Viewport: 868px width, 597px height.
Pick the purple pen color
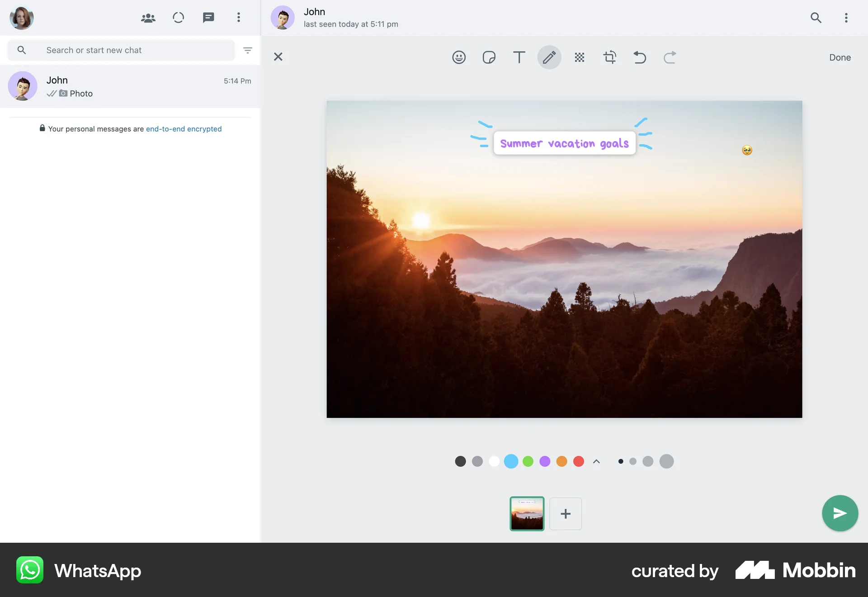[x=545, y=461]
